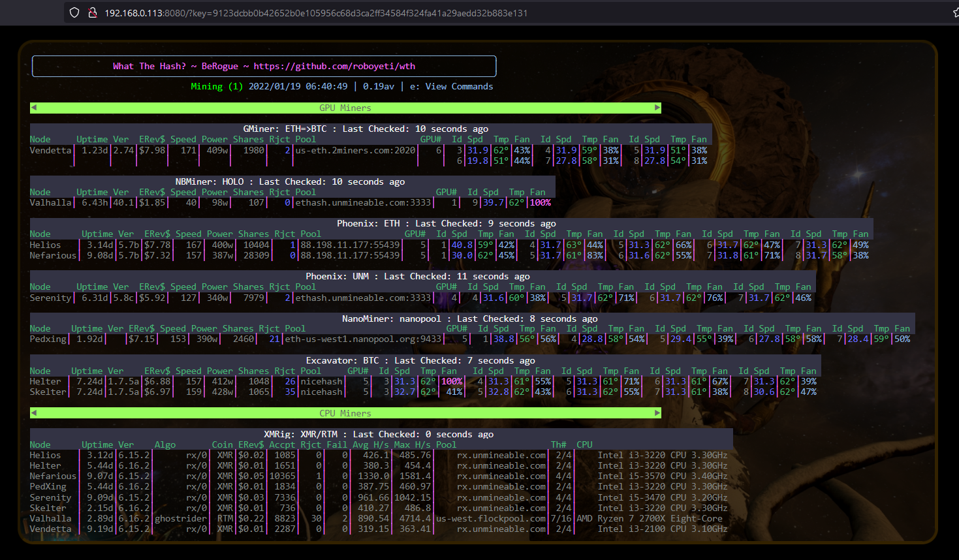The height and width of the screenshot is (560, 959).
Task: Click the View Commands text
Action: [x=459, y=86]
